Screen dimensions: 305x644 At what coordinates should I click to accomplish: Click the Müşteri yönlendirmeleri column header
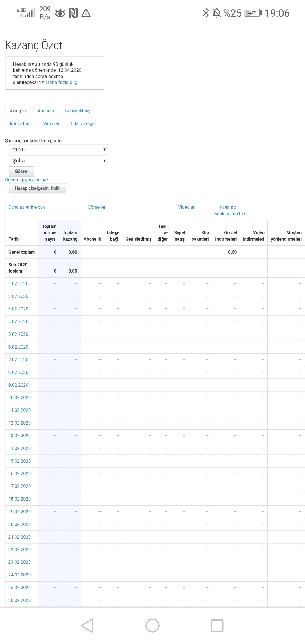[x=286, y=236]
